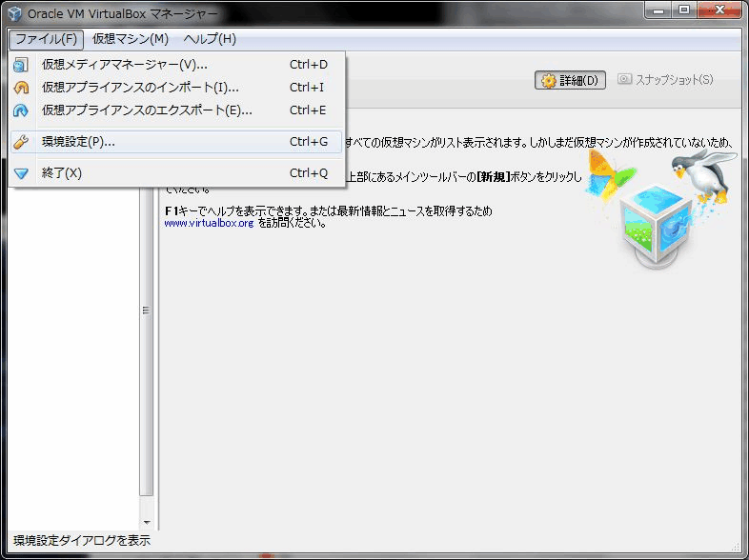Click the Ctrl+D shortcut text
The image size is (749, 560).
pos(309,65)
